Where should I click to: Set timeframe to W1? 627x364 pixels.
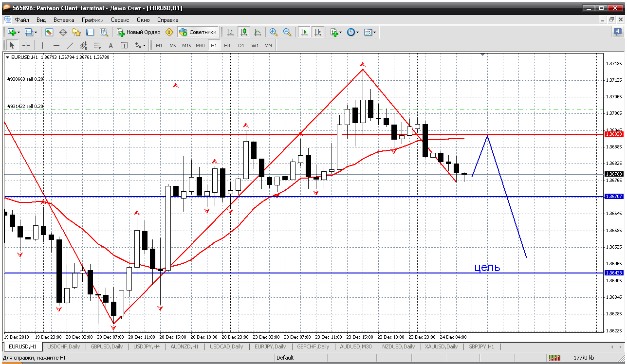coord(255,45)
